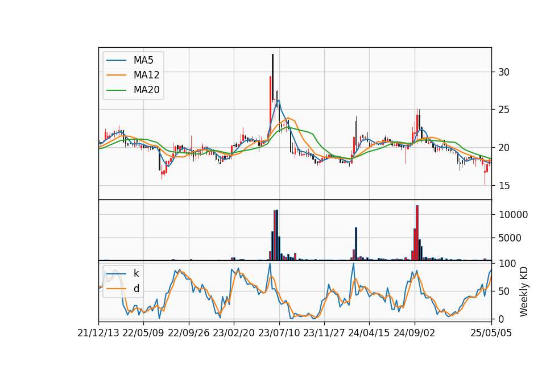Click the volume axis value 10000
The width and height of the screenshot is (546, 392).
click(x=513, y=215)
